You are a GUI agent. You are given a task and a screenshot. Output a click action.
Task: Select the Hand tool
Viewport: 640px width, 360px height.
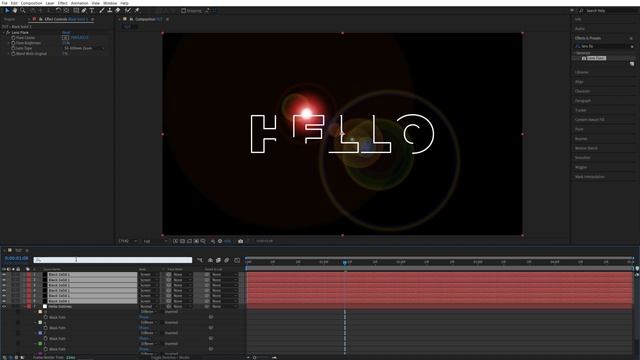15,10
